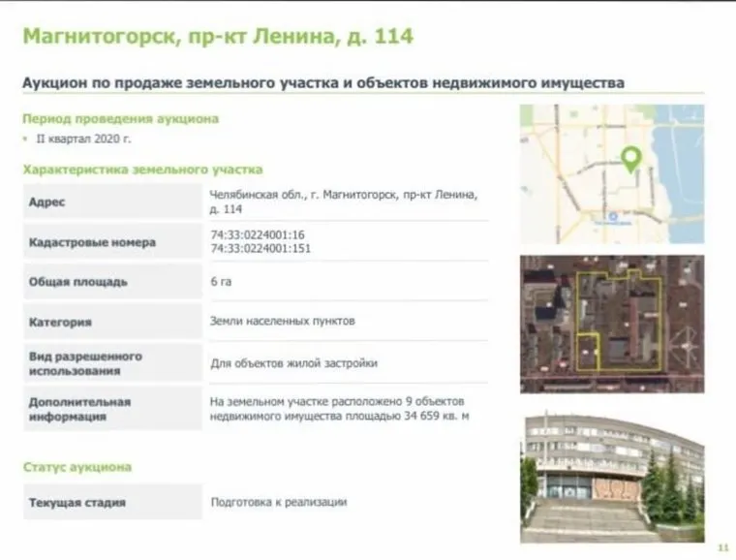Click the green location pin on the map

[631, 158]
